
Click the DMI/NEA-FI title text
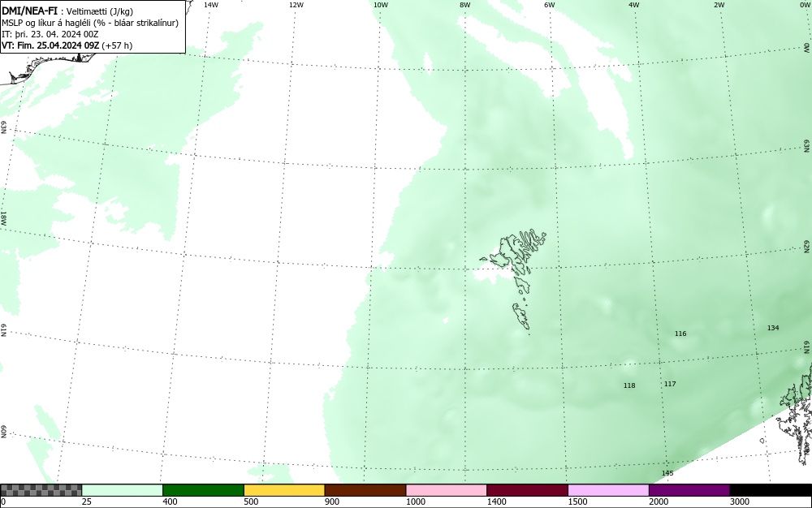(x=29, y=11)
